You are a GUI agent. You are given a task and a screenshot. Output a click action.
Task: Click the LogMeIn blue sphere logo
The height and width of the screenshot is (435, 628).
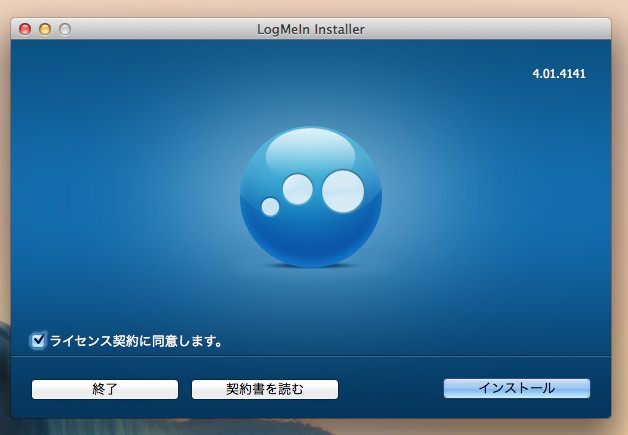(x=311, y=197)
